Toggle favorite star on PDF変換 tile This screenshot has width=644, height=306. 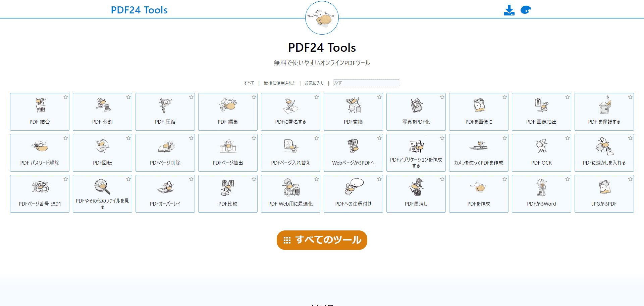pos(379,97)
